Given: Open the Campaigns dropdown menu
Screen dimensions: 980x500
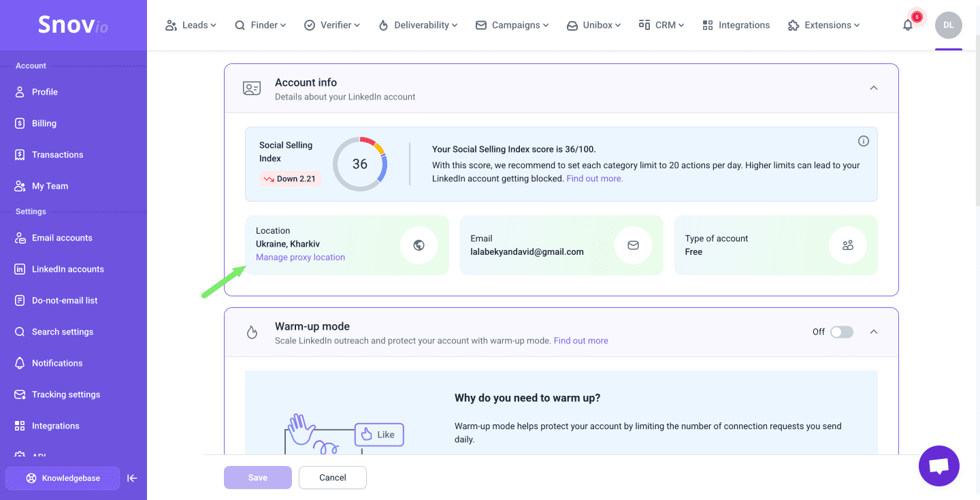Looking at the screenshot, I should (x=512, y=25).
